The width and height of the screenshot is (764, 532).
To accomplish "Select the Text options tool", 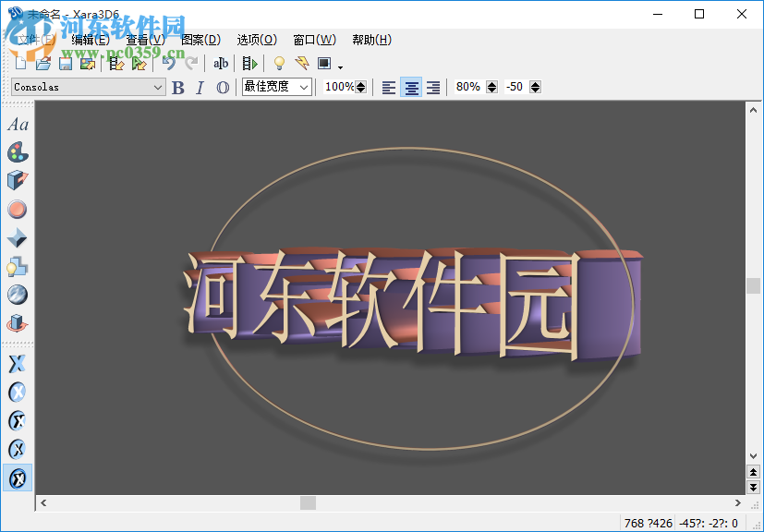I will 17,125.
